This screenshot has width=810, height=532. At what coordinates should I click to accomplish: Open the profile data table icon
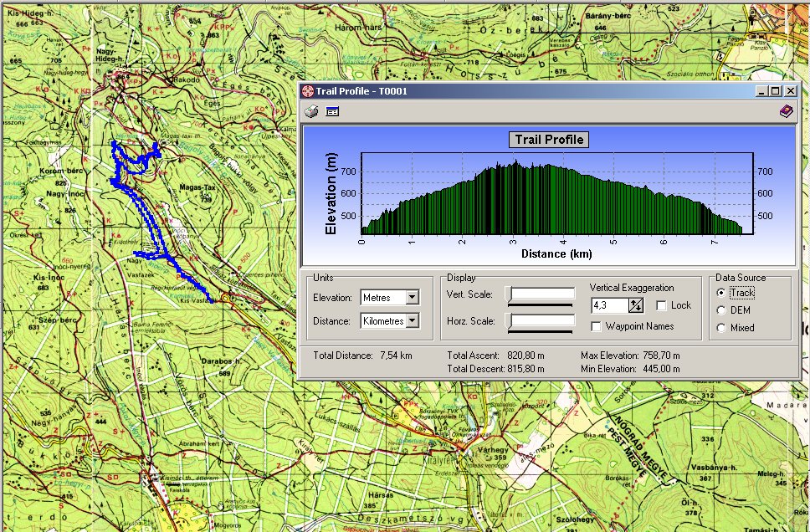click(x=332, y=111)
